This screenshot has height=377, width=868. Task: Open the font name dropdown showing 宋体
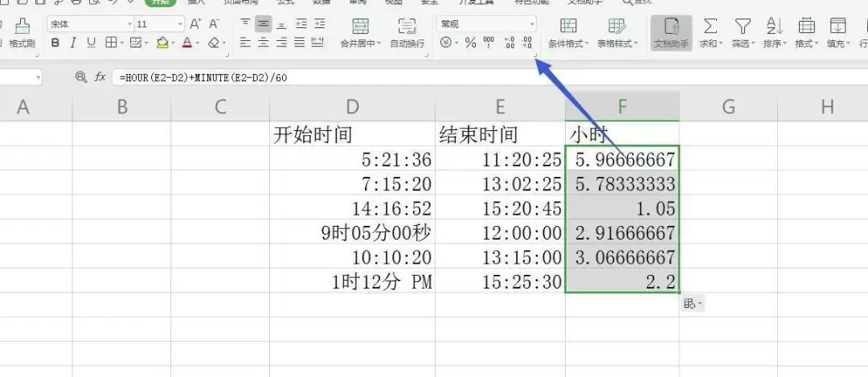point(129,24)
